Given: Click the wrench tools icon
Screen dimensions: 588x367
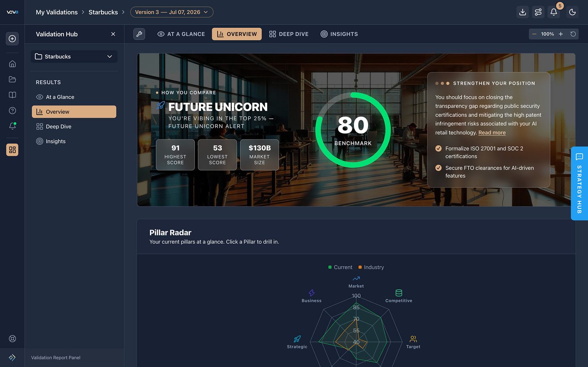Looking at the screenshot, I should 139,34.
